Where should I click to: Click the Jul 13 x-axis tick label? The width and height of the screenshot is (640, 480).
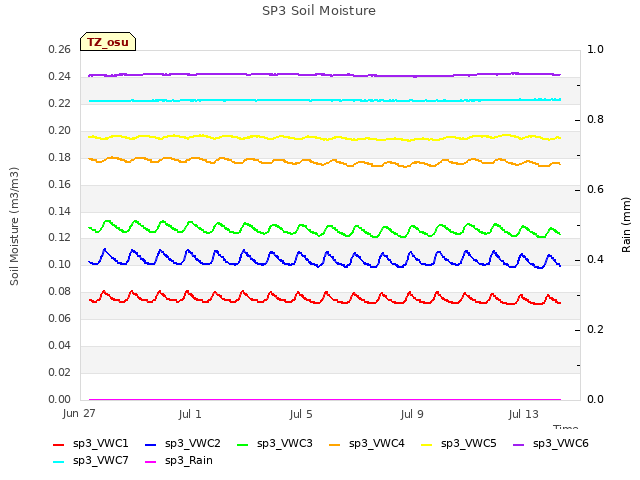point(523,414)
